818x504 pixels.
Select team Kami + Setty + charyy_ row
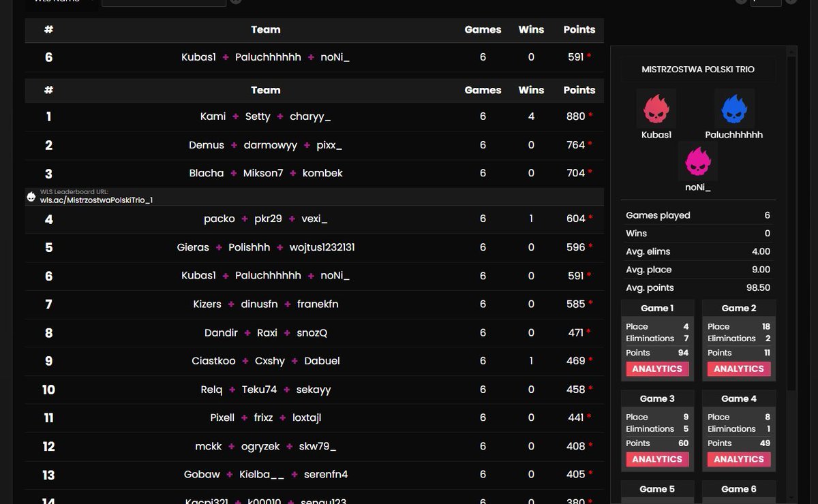coord(314,116)
